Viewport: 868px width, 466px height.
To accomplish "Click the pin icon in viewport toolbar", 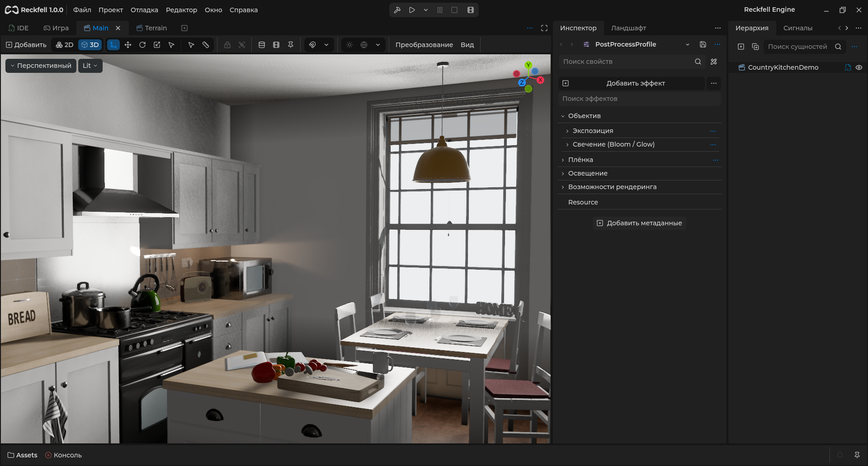I will (x=291, y=45).
